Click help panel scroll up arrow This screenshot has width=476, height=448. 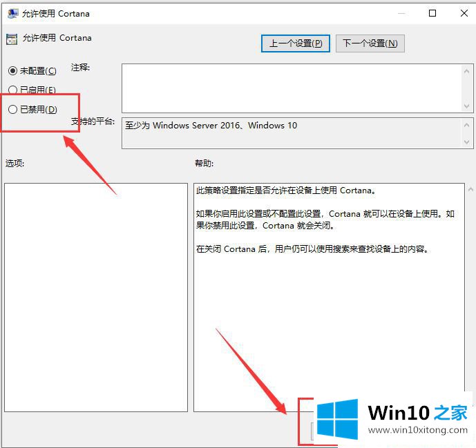(x=470, y=189)
